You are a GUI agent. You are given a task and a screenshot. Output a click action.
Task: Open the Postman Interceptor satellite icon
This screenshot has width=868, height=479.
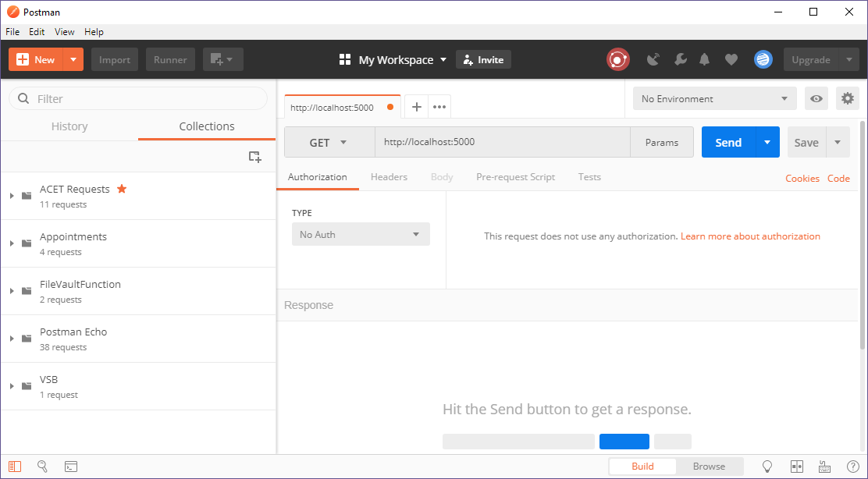pyautogui.click(x=654, y=59)
